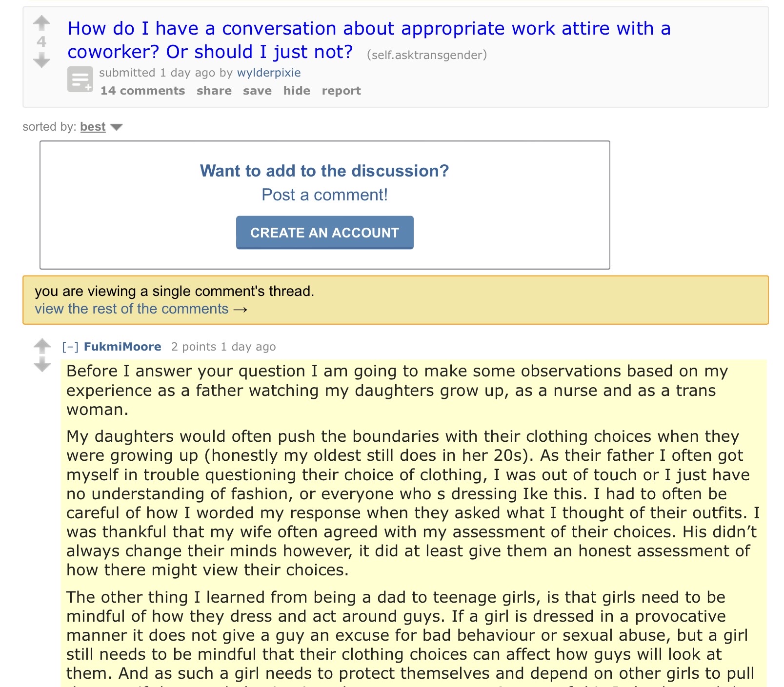Collapse FukmiMoore's comment with [–]
784x687 pixels.
point(70,347)
